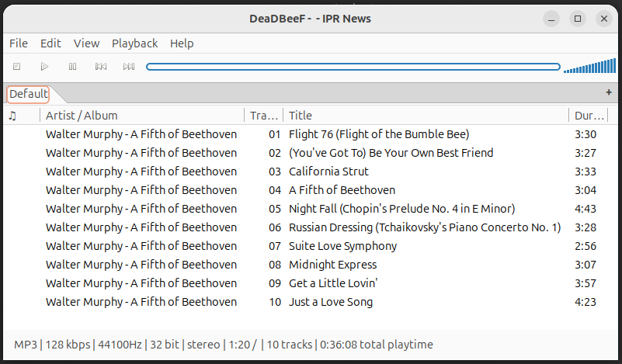Select track (You've Got To) Be Your Own Best Friend
Screen dimensions: 622x364
(391, 153)
